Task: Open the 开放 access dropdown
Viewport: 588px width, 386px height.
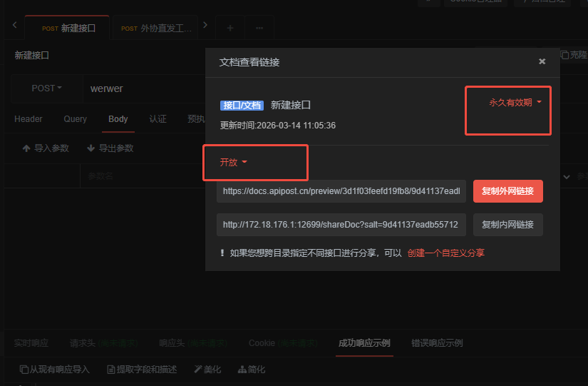Action: [233, 162]
